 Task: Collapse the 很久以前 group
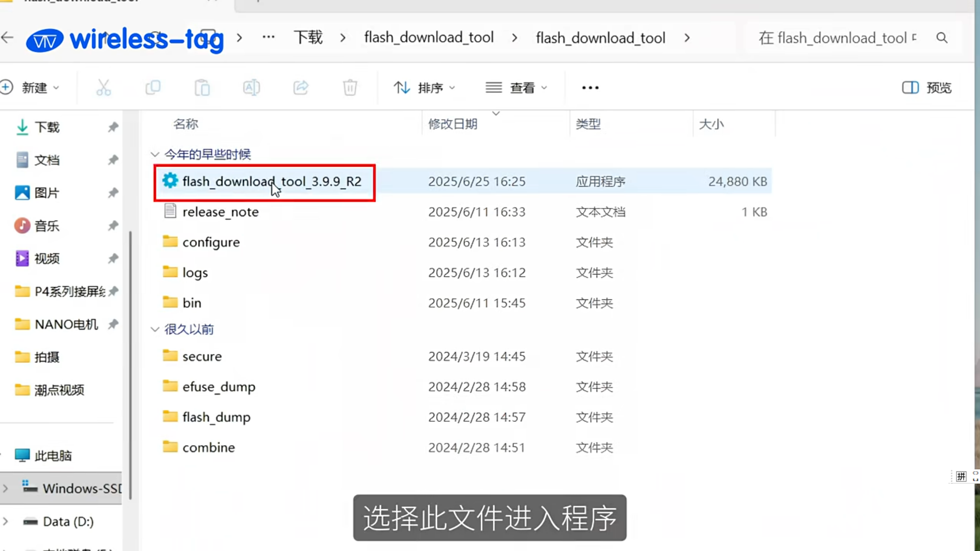pyautogui.click(x=155, y=330)
